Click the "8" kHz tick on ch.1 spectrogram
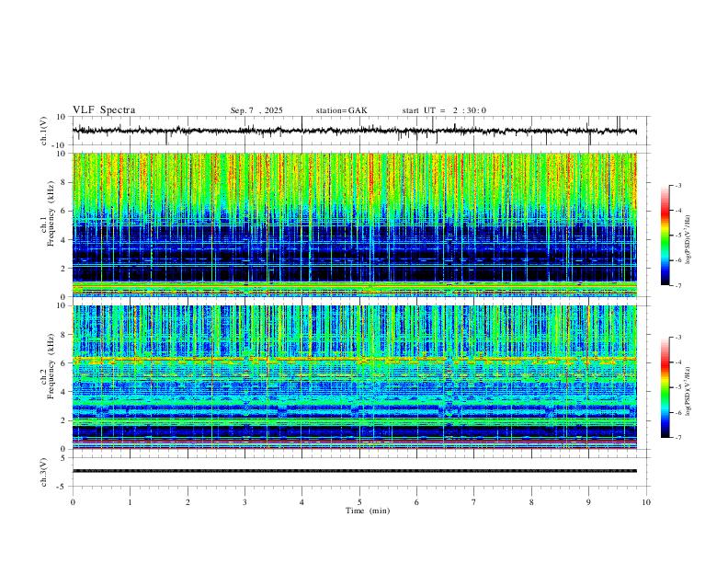 [x=63, y=182]
